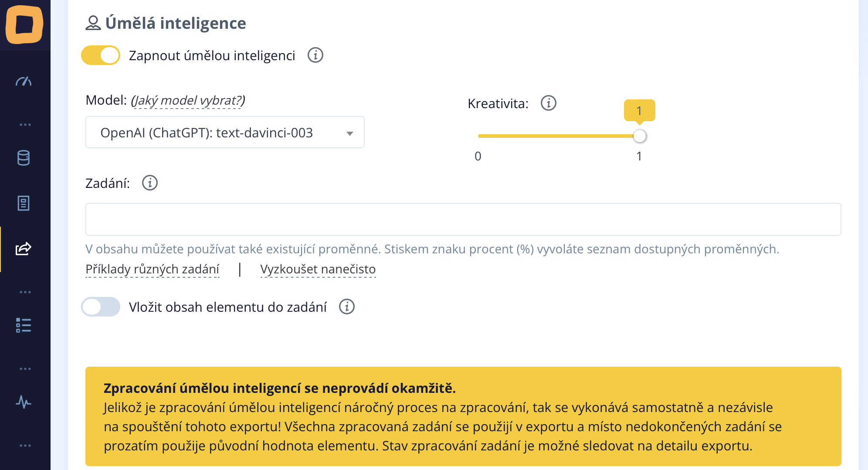The image size is (868, 470).
Task: Expand the first sidebar ellipsis section
Action: pyautogui.click(x=25, y=125)
